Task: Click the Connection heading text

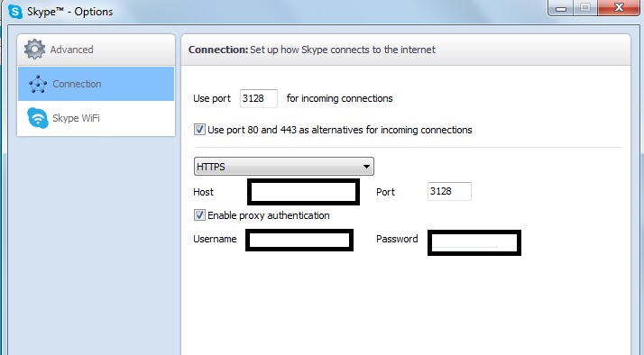Action: [x=218, y=50]
